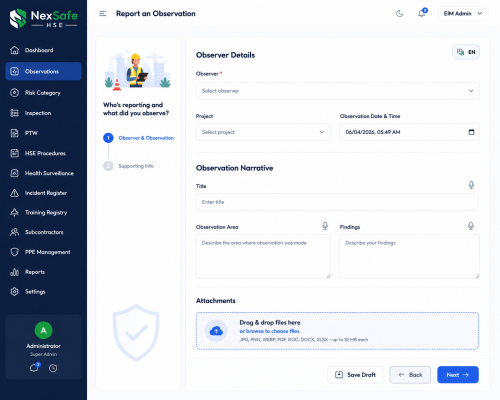The height and width of the screenshot is (400, 500).
Task: Click the Enter title input field
Action: pos(337,202)
